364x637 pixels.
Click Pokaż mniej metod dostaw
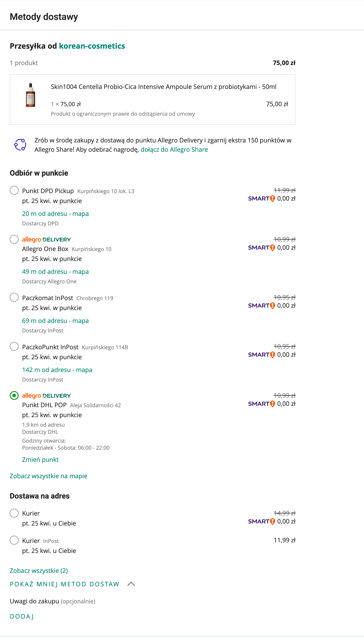click(65, 584)
